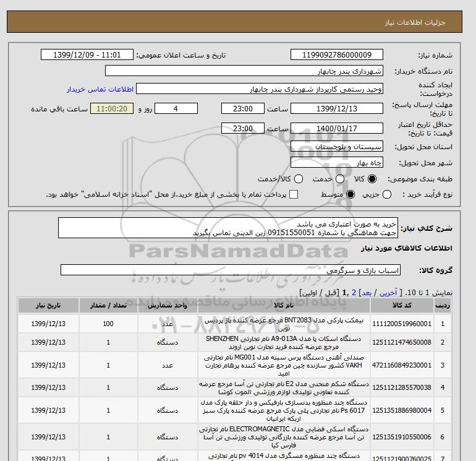Select item code 1251121900760025
Viewport: 476px width, 461px height.
[x=402, y=459]
